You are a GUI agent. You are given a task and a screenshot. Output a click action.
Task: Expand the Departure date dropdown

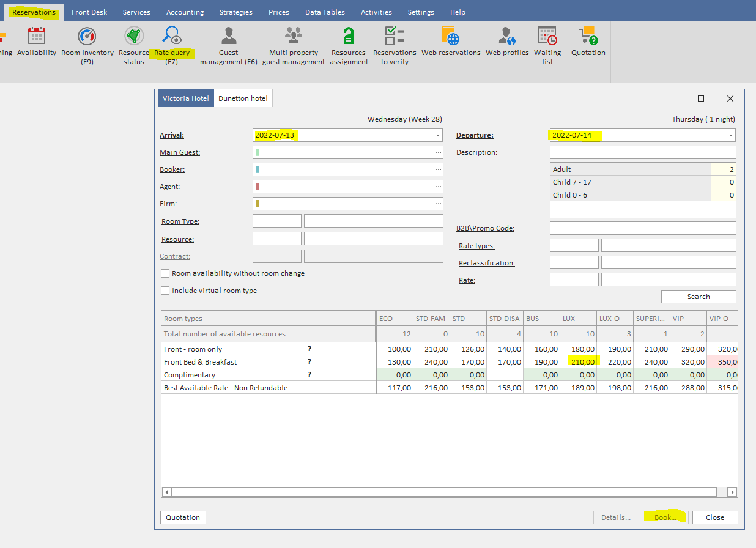pyautogui.click(x=730, y=135)
